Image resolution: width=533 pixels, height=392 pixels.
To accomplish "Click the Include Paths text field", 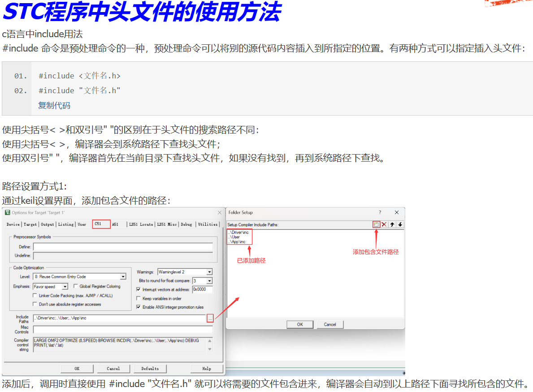I will [120, 318].
